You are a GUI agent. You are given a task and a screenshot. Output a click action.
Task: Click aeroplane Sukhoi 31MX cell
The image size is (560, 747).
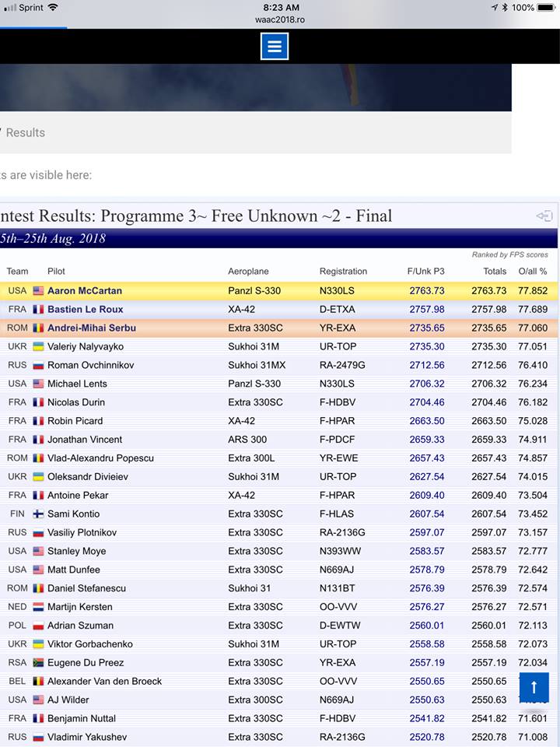(256, 365)
